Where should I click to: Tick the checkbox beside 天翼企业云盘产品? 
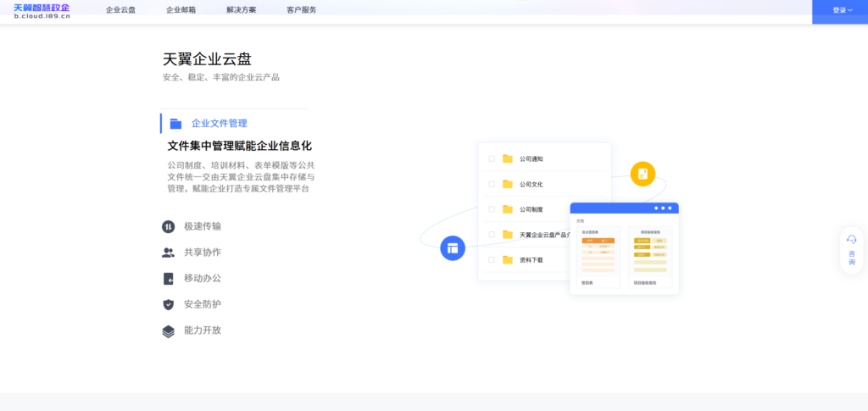tap(492, 235)
